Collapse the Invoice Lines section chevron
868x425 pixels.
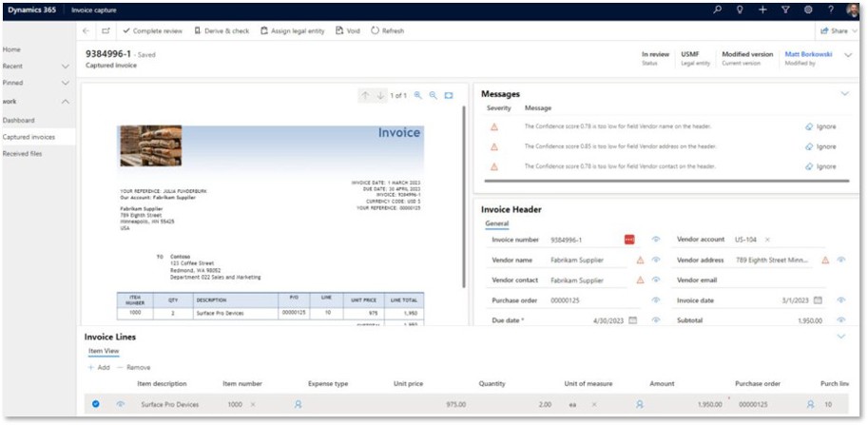coord(841,337)
